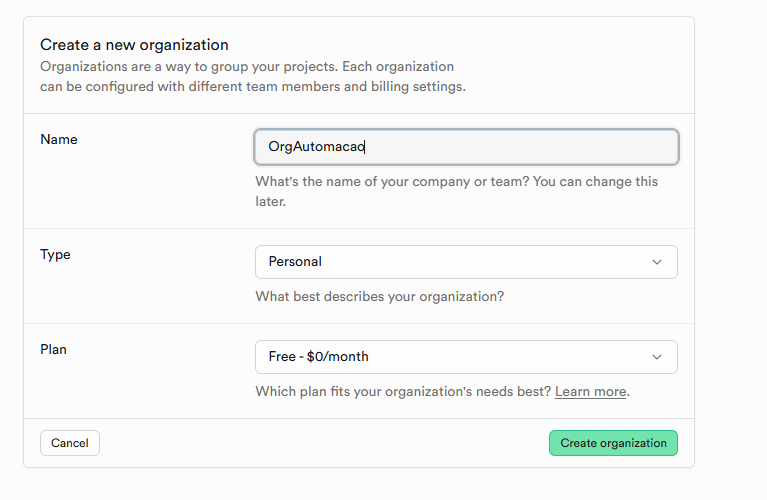Select the 'Free - $0/month' value text
The width and height of the screenshot is (767, 500).
click(318, 357)
